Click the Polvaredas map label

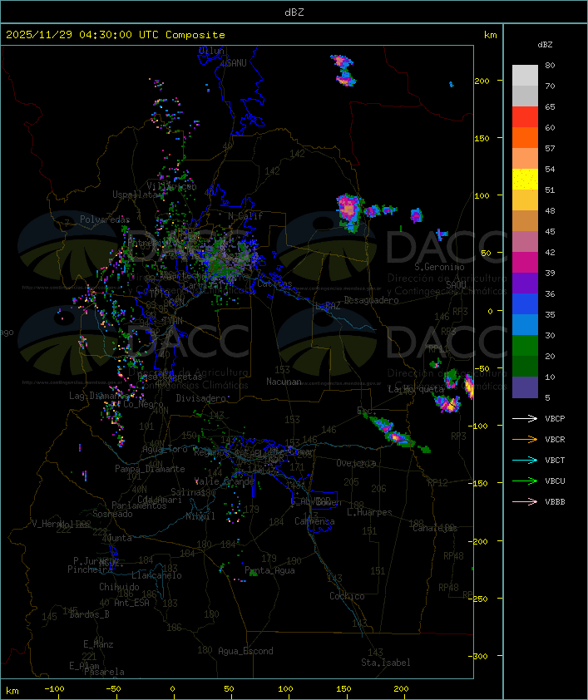(x=105, y=219)
